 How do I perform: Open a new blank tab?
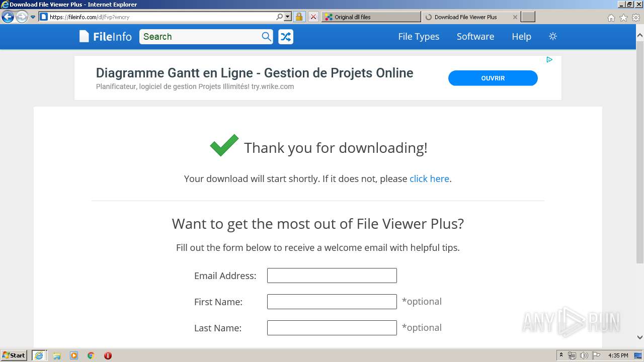click(x=528, y=17)
